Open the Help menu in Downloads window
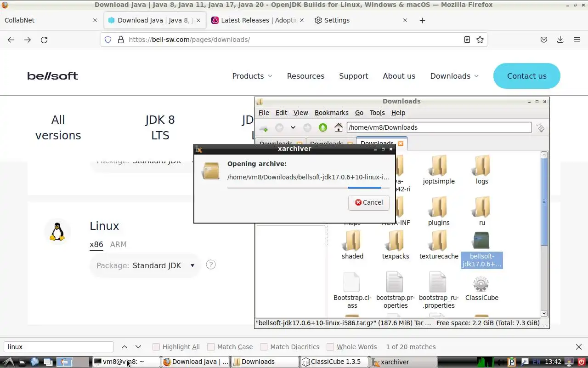The height and width of the screenshot is (368, 588). pyautogui.click(x=398, y=113)
